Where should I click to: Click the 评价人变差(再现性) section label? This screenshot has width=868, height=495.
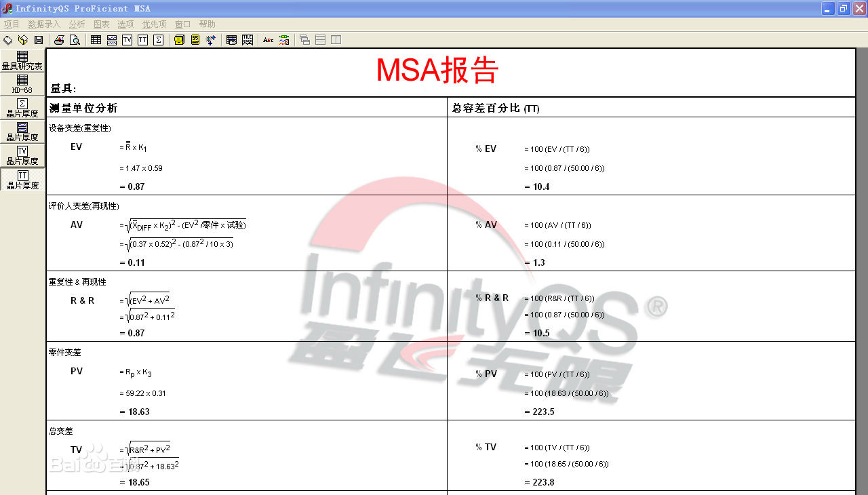tap(83, 205)
